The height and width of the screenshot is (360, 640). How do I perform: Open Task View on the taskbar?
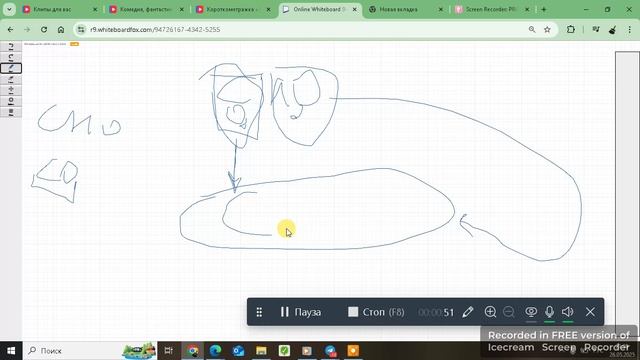(x=169, y=351)
